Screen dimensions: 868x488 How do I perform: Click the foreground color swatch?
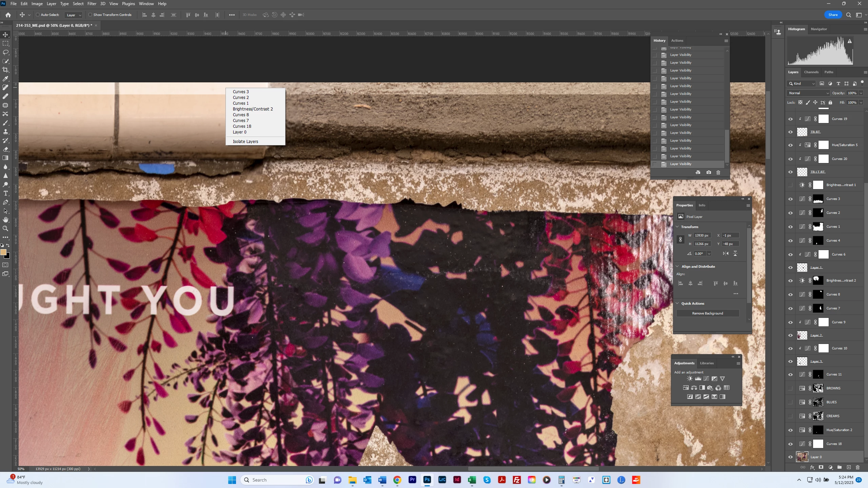click(x=3, y=252)
